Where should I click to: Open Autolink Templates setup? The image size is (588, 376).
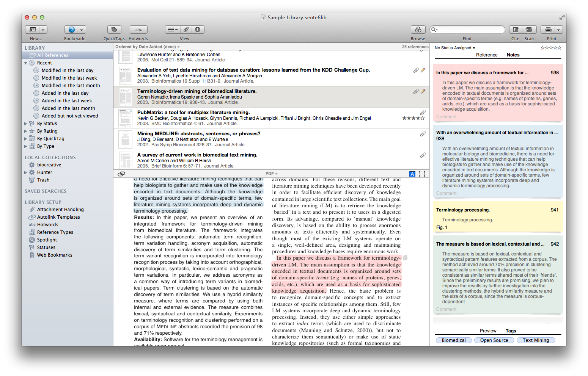(68, 217)
